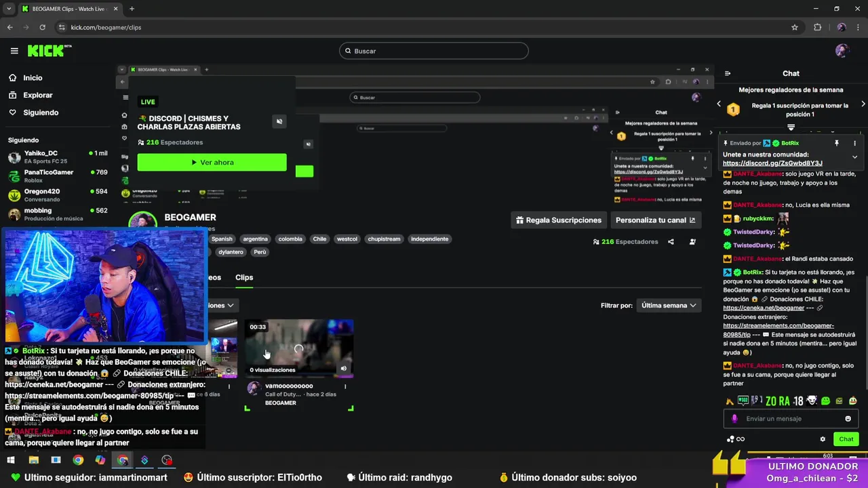Open the emoji picker in chat input

(x=848, y=419)
